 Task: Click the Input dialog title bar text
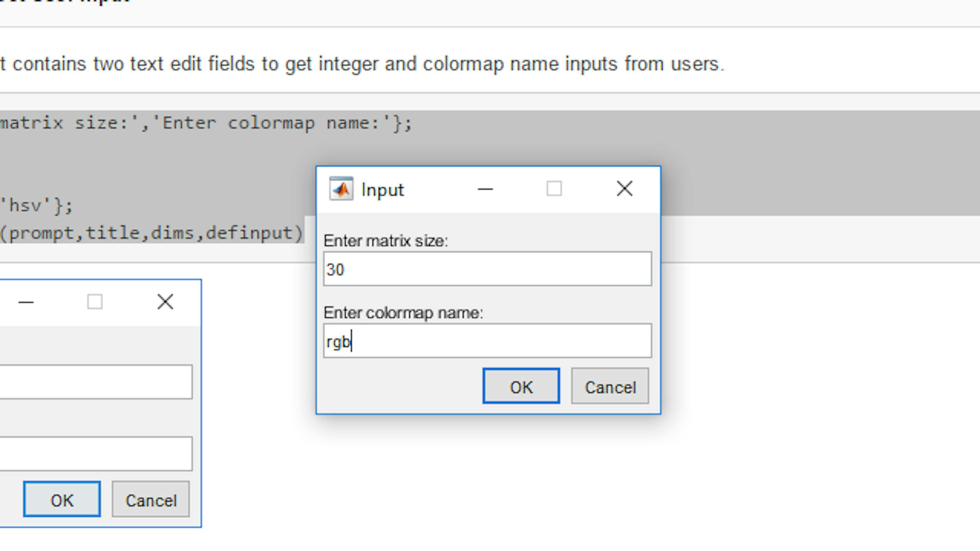(x=382, y=189)
